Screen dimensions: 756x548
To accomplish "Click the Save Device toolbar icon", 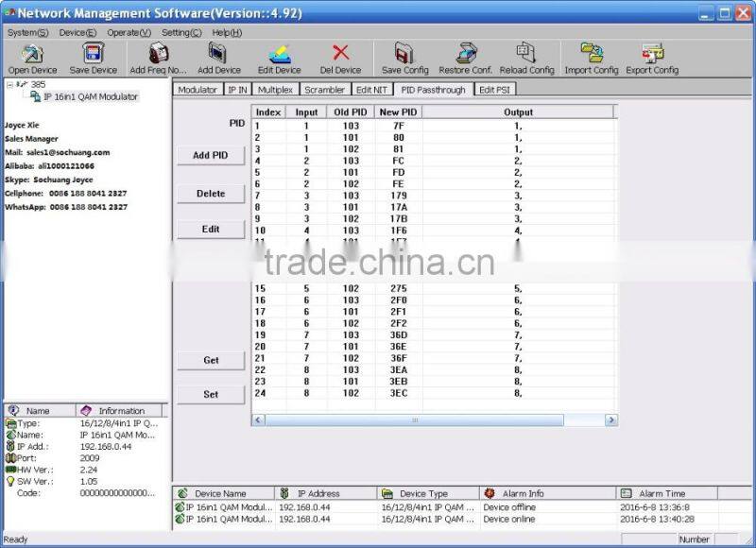I will (x=93, y=54).
